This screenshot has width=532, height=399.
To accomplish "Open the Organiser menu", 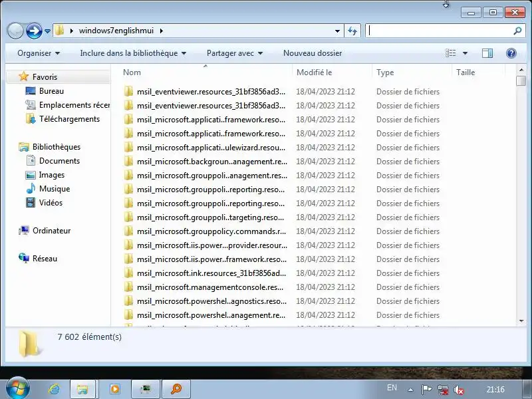I will tap(39, 53).
